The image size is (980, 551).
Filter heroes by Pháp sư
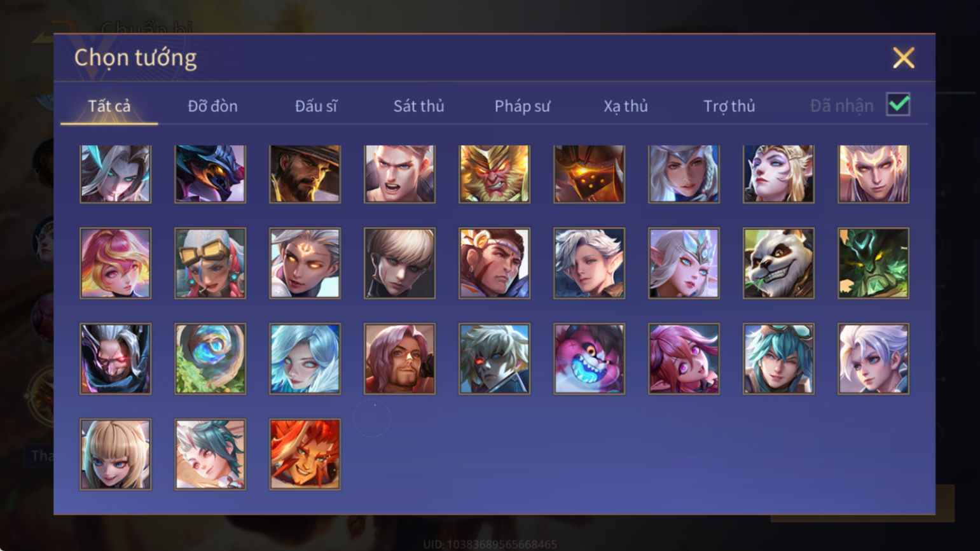[x=522, y=106]
